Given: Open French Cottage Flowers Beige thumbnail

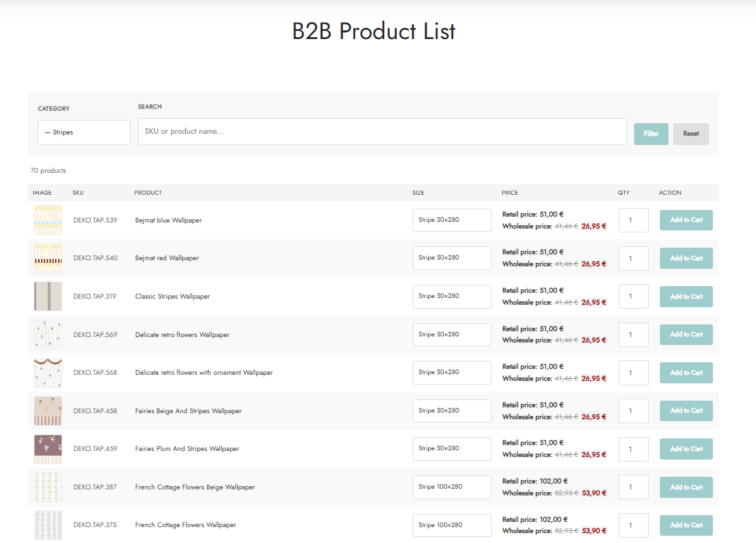Looking at the screenshot, I should [48, 487].
